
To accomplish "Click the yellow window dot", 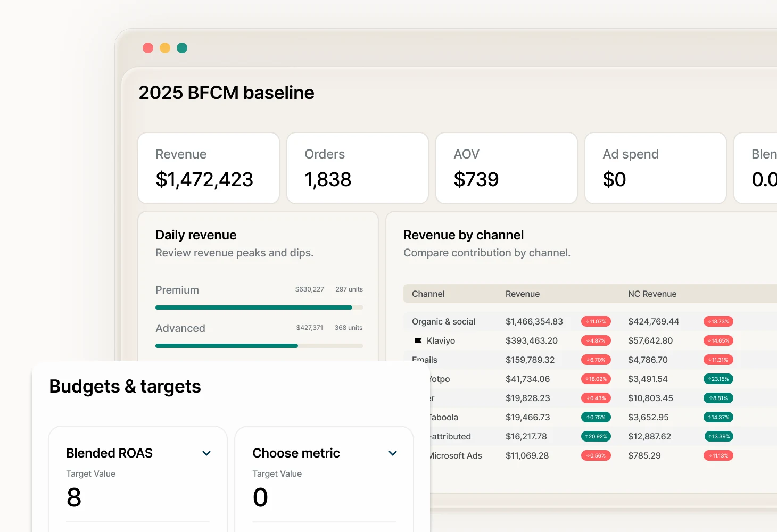I will click(x=165, y=48).
